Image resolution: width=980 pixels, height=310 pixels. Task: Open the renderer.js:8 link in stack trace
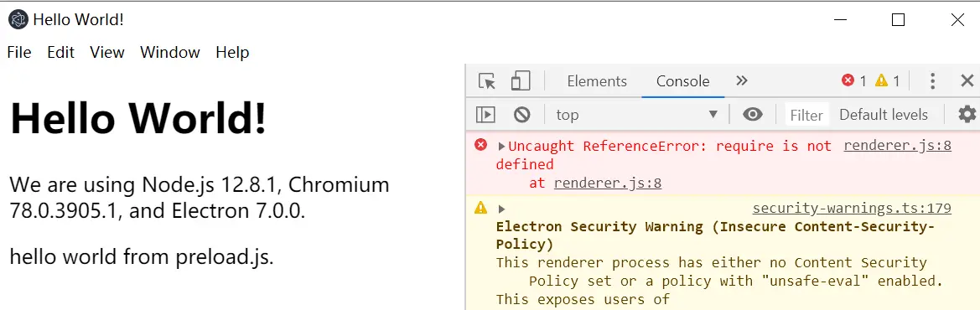click(x=608, y=183)
